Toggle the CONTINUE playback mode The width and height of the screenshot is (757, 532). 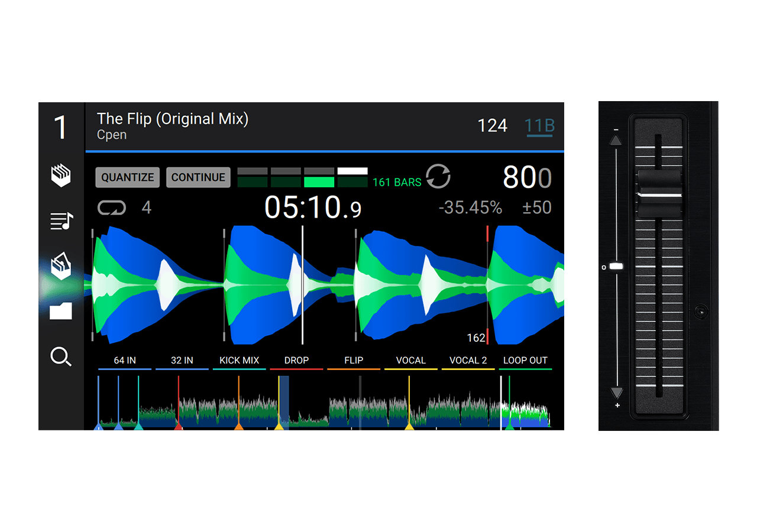198,177
